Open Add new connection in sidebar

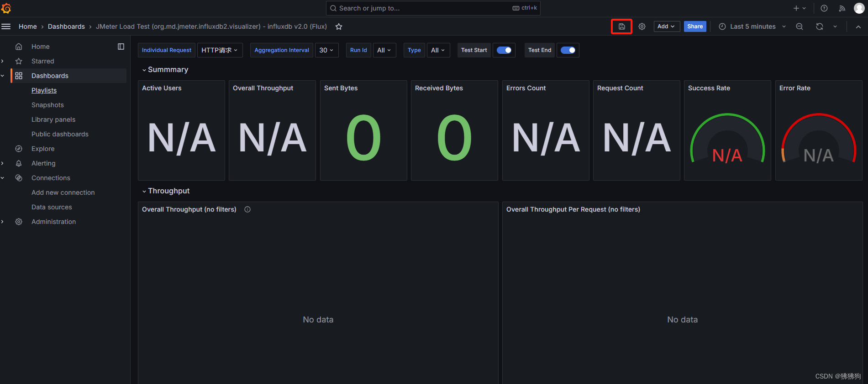(x=63, y=192)
